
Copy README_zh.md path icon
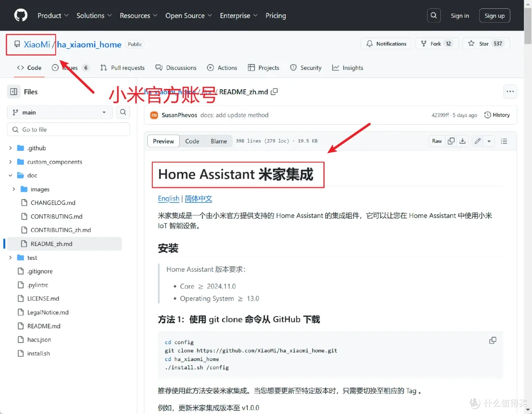pyautogui.click(x=274, y=92)
